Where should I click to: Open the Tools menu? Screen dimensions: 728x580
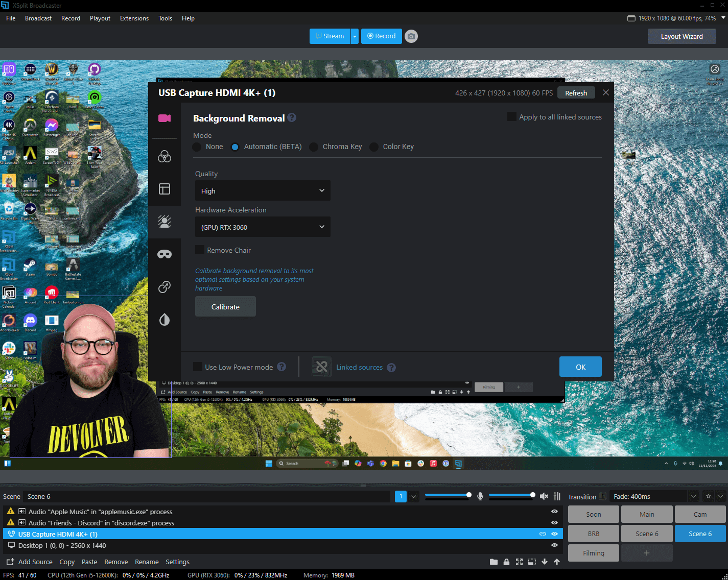coord(165,18)
